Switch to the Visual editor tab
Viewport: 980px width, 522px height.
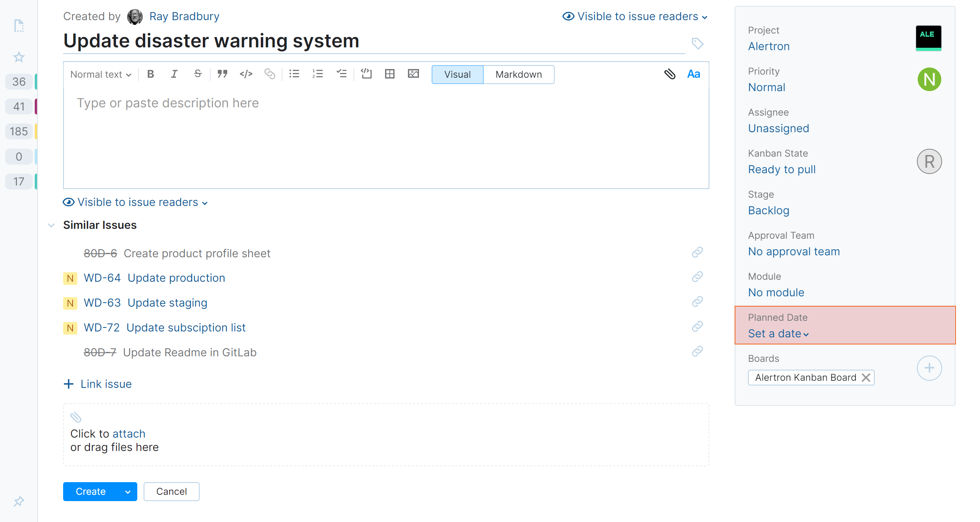tap(457, 75)
